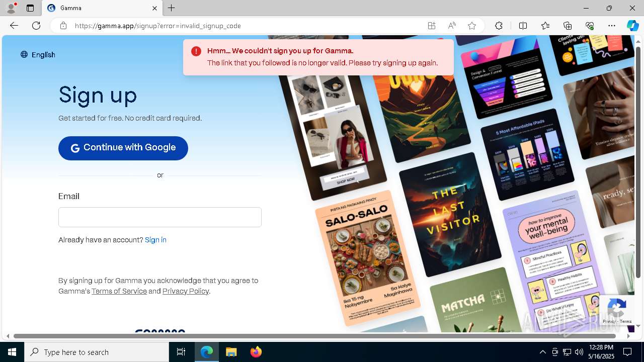Open Settings and more menu
The height and width of the screenshot is (362, 644).
(612, 26)
